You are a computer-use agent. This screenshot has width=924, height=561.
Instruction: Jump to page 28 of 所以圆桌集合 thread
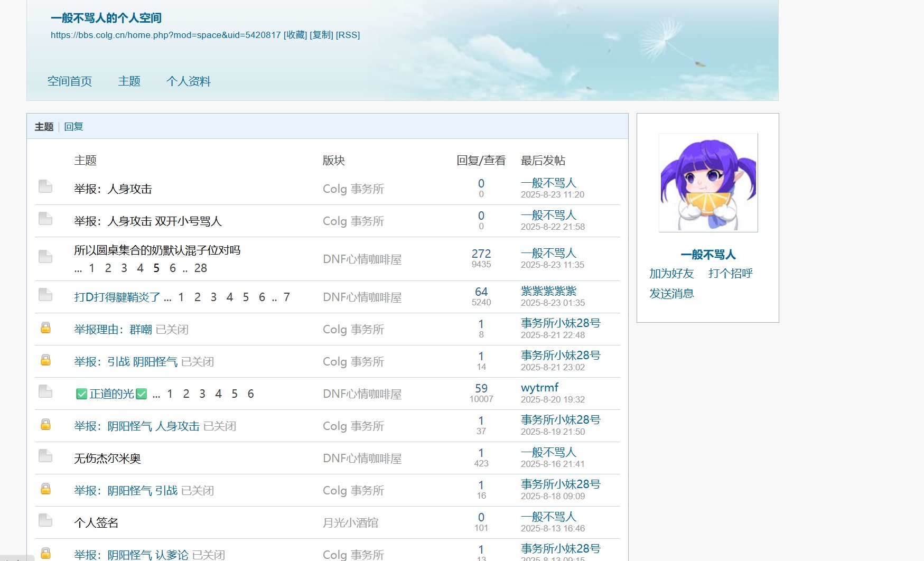[x=200, y=268]
